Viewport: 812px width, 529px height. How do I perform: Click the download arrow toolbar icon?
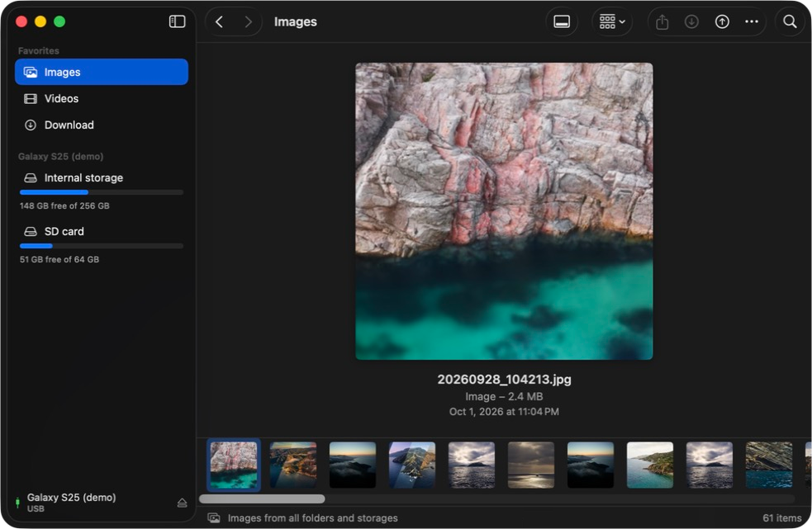[x=691, y=21]
